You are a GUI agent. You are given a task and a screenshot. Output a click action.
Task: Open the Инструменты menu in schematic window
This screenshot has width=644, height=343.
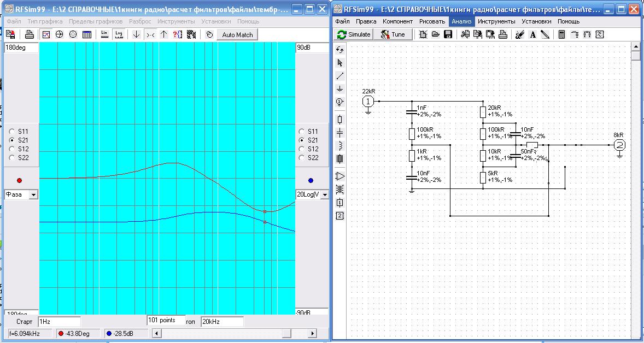[x=496, y=21]
